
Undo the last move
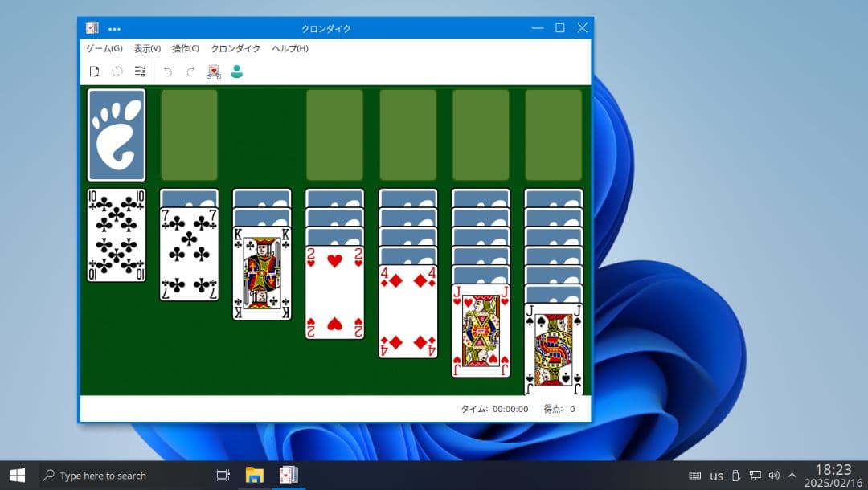coord(168,71)
